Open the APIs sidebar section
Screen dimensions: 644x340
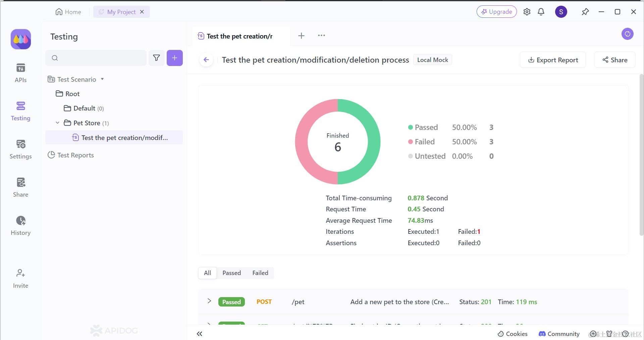coord(20,73)
